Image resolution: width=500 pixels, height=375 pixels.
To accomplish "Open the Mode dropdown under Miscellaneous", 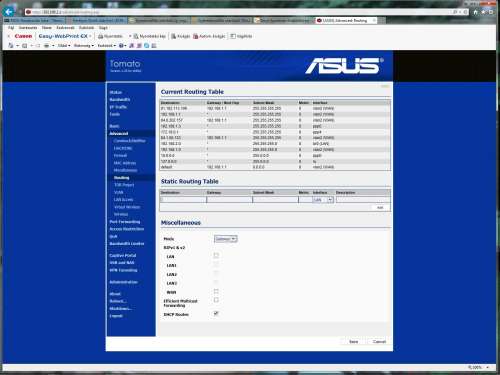I will (x=226, y=239).
